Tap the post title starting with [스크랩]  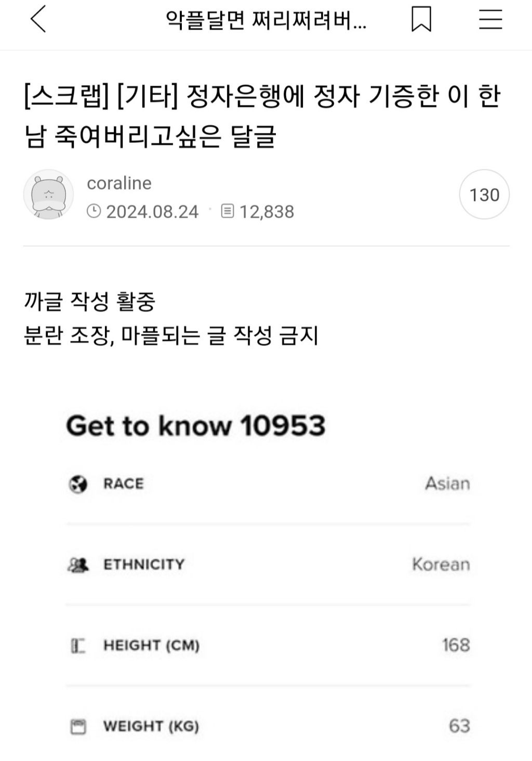point(262,116)
